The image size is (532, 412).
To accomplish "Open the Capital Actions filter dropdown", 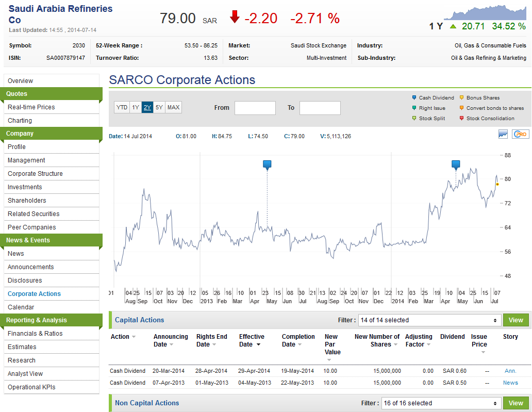I will tap(429, 320).
